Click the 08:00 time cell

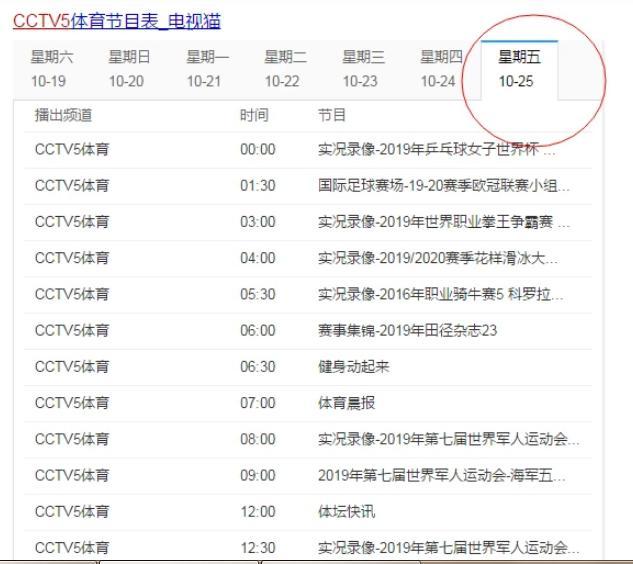(x=258, y=439)
